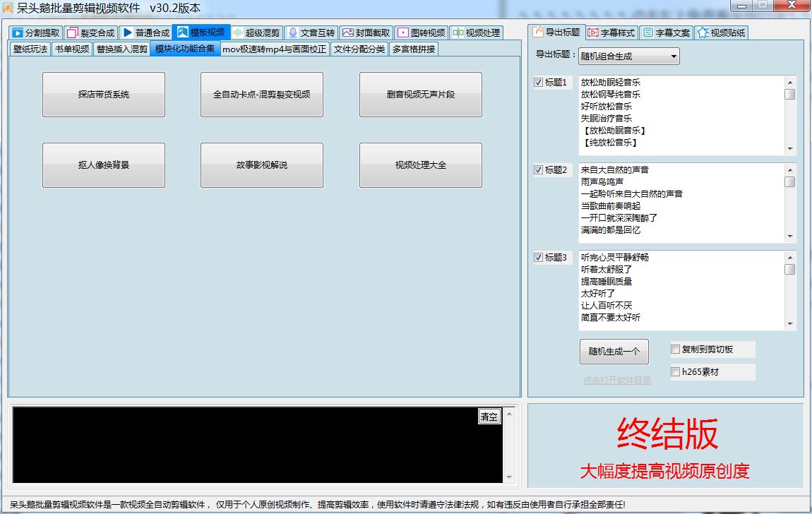The width and height of the screenshot is (812, 514).
Task: Click 随机生成一个 button
Action: click(614, 352)
